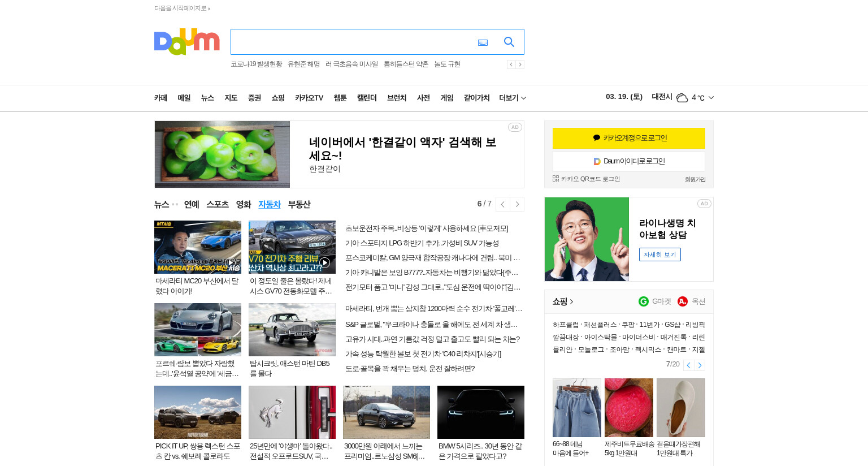Open the Rexton vs Colorado pickup thumbnail
The image size is (868, 466).
point(198,412)
